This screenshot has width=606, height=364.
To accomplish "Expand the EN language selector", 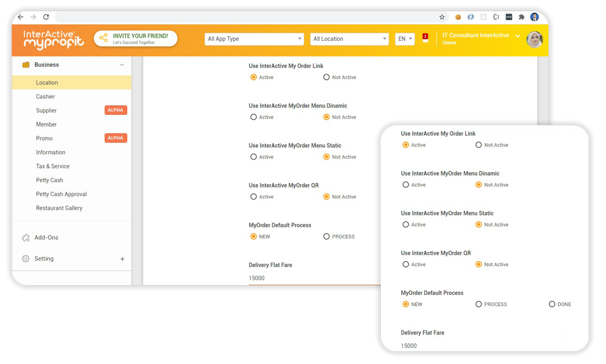I will [x=405, y=38].
